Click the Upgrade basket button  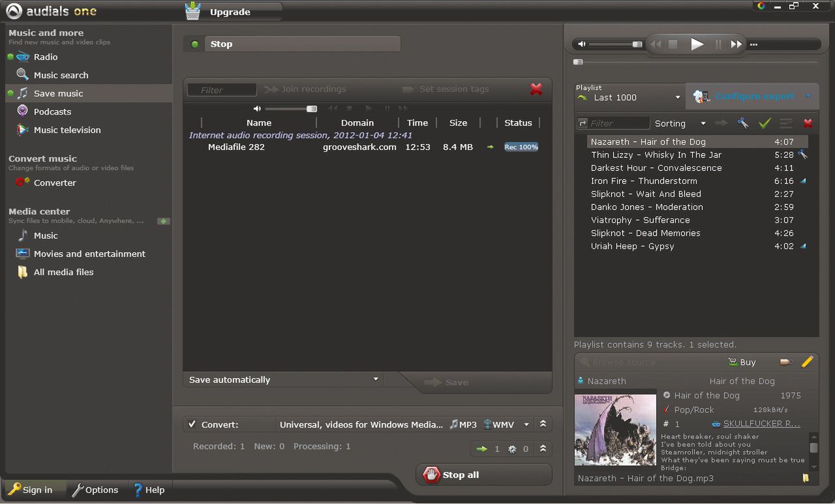point(233,12)
